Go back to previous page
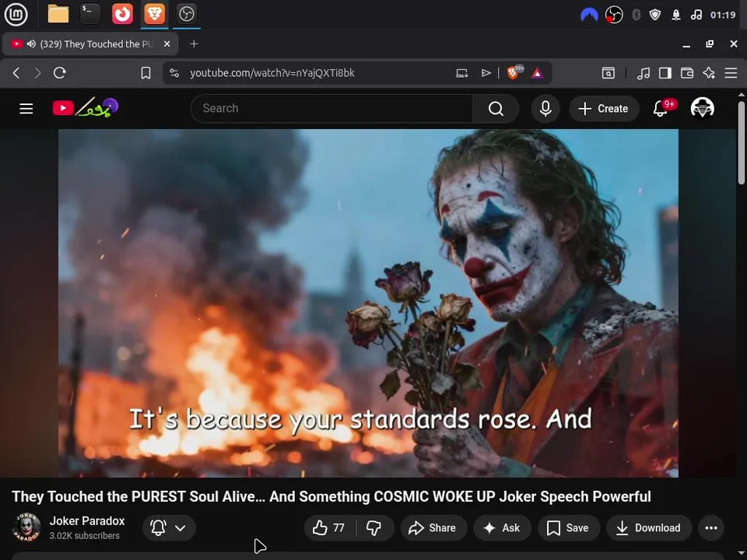This screenshot has width=747, height=560. pos(16,73)
